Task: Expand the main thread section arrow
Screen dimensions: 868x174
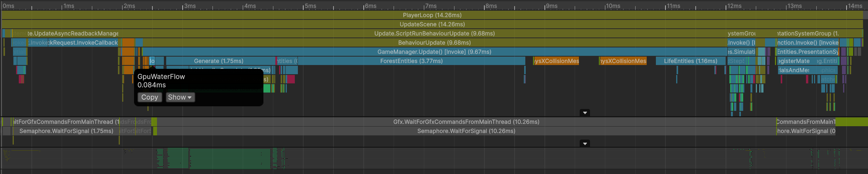Action: coord(585,113)
